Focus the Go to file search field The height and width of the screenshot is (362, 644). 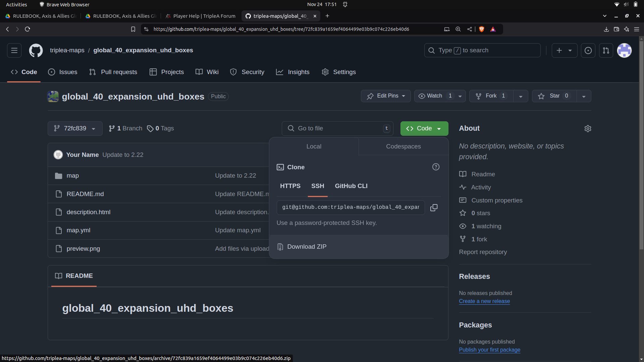337,129
